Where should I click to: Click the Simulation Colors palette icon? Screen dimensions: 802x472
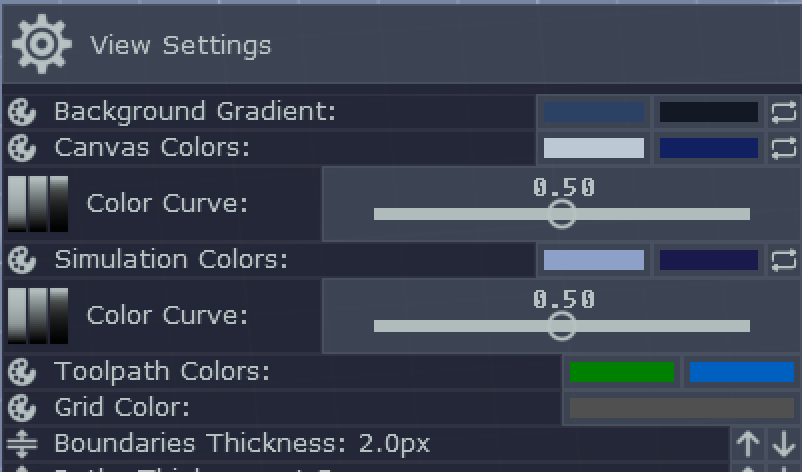click(x=22, y=260)
